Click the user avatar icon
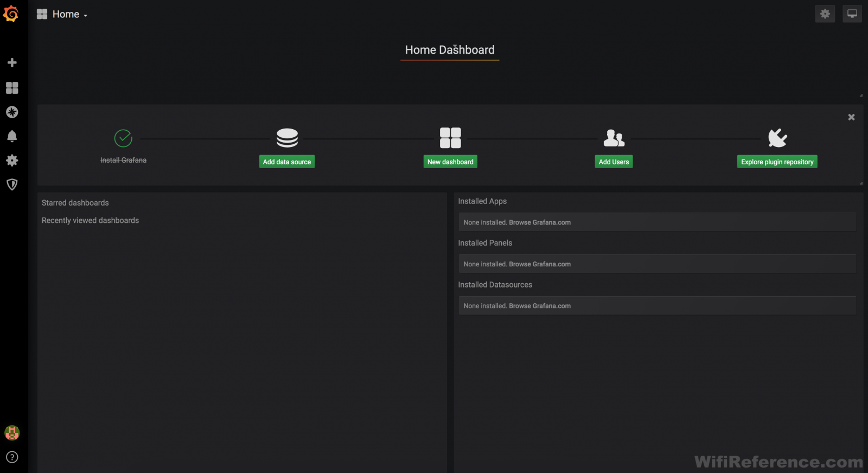Image resolution: width=868 pixels, height=473 pixels. (x=12, y=433)
